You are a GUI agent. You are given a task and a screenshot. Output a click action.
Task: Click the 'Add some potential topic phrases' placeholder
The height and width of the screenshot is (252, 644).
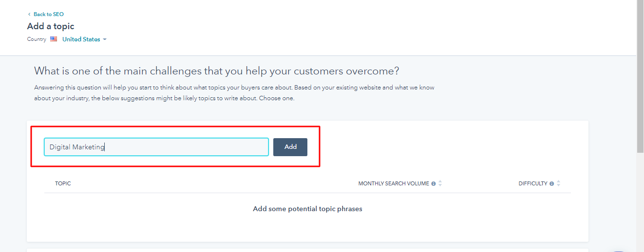click(x=307, y=209)
